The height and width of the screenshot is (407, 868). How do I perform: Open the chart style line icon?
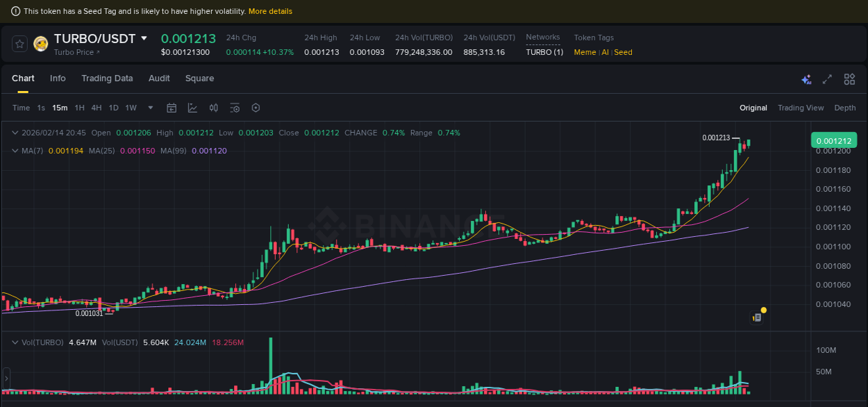tap(192, 108)
